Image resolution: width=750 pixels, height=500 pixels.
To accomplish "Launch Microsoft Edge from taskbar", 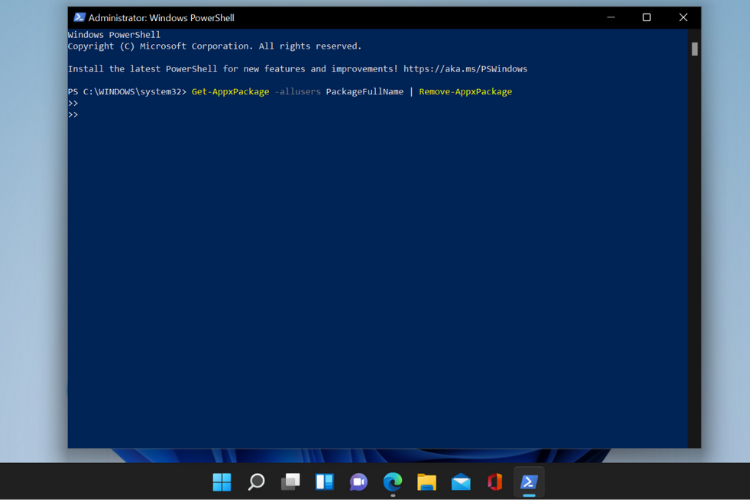I will [392, 482].
